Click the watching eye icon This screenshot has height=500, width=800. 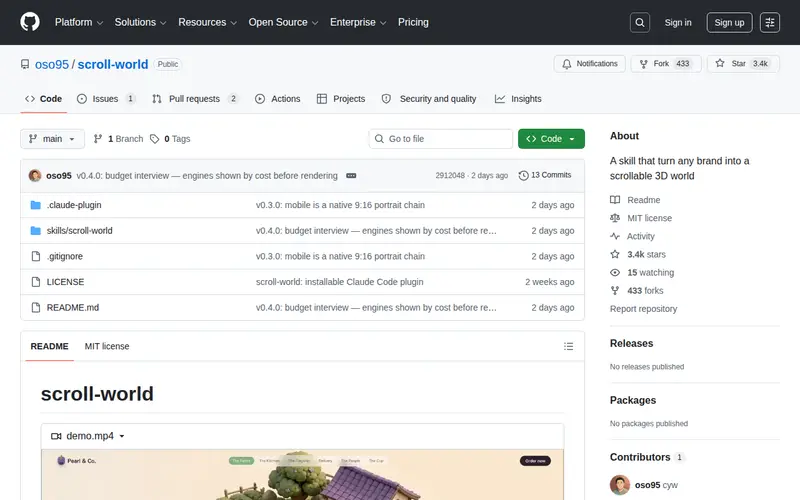coord(615,272)
